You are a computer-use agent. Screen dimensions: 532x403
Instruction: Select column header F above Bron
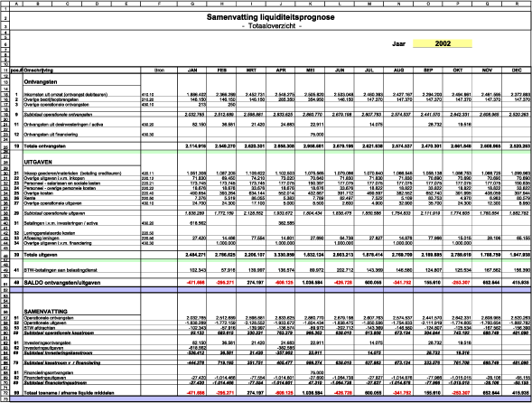[159, 5]
